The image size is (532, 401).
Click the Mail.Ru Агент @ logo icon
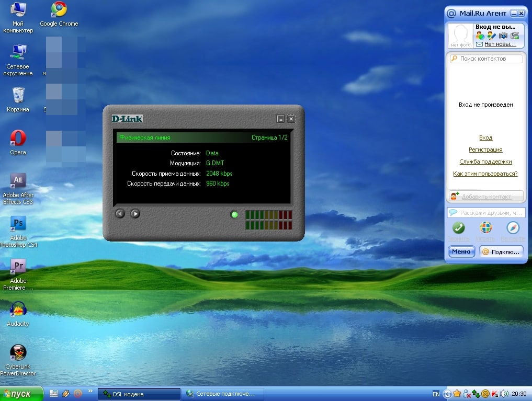451,14
